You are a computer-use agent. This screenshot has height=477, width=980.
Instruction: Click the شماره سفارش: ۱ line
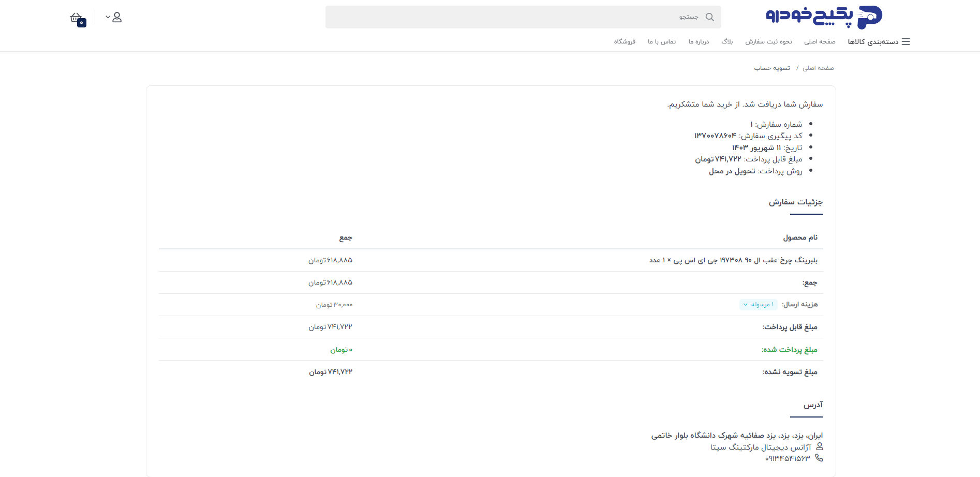click(776, 124)
